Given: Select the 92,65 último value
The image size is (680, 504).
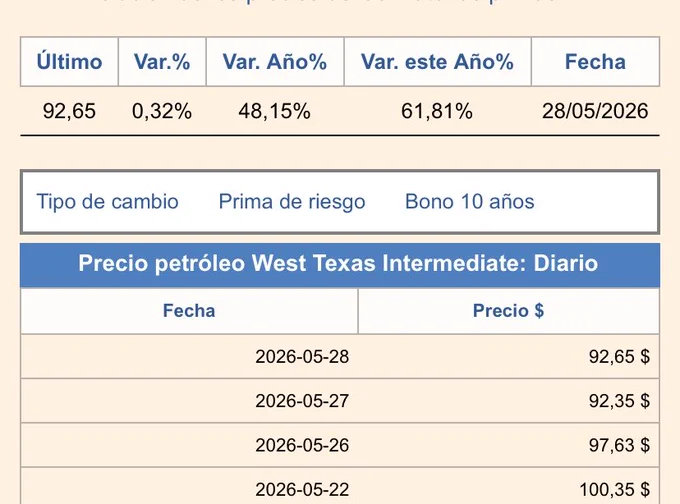Looking at the screenshot, I should [x=69, y=111].
